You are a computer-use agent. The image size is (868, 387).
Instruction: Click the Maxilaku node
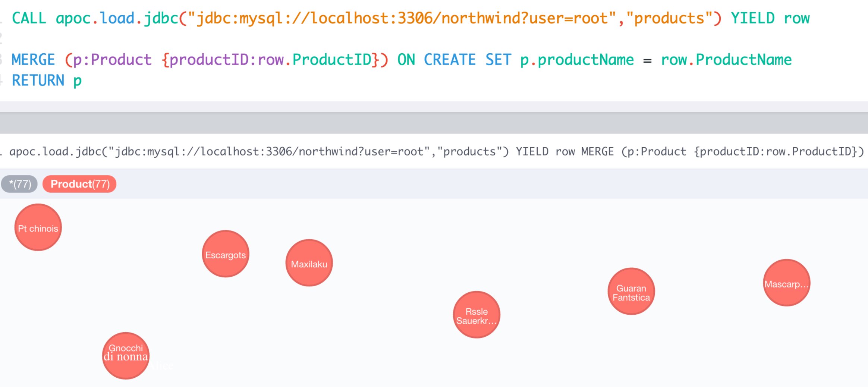pyautogui.click(x=309, y=262)
